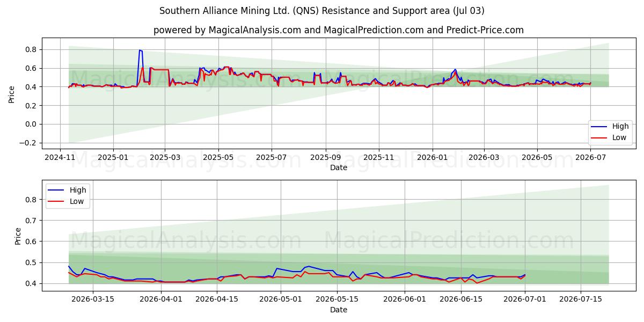Click the 2026-07 date label on the top chart

pyautogui.click(x=590, y=157)
